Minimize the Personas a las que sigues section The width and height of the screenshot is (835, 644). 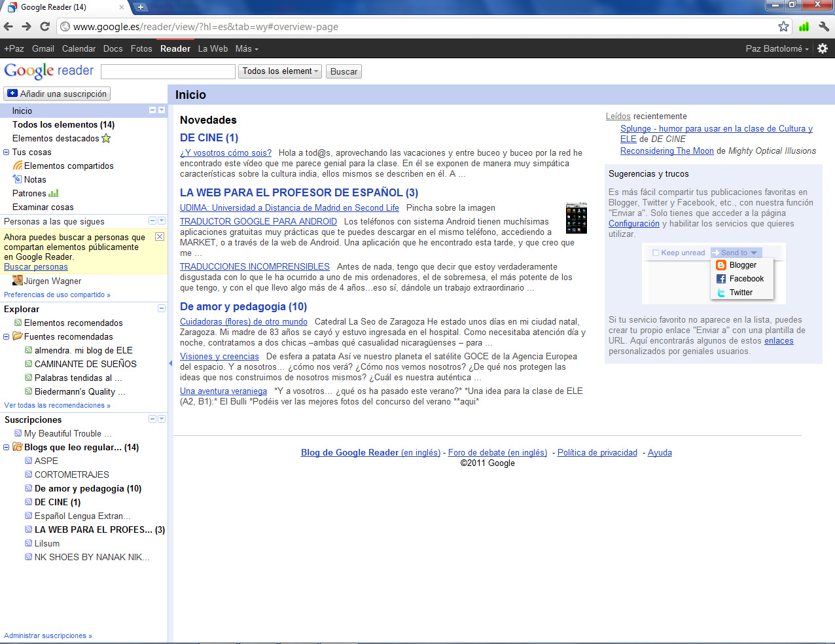pyautogui.click(x=152, y=221)
